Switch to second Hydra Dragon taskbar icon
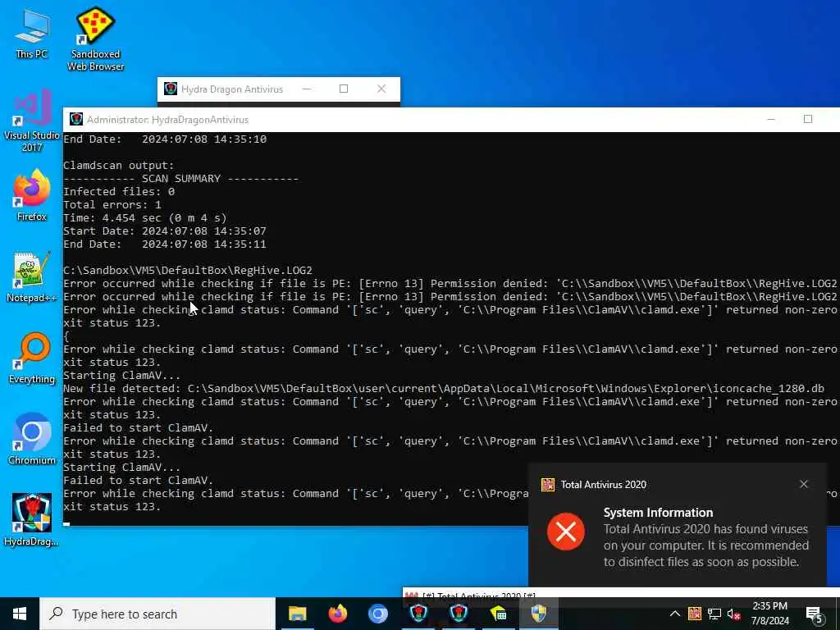The image size is (840, 630). pos(459,614)
